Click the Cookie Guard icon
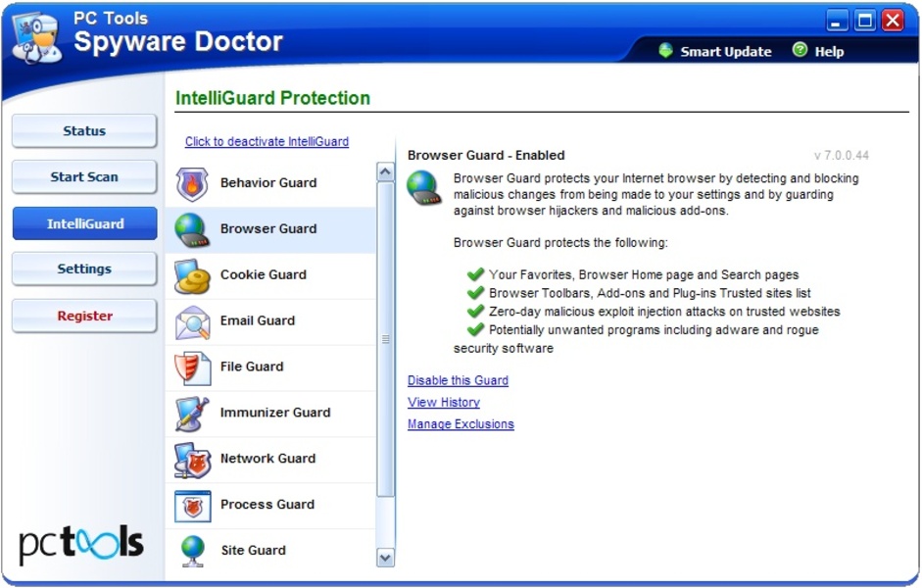 tap(192, 275)
